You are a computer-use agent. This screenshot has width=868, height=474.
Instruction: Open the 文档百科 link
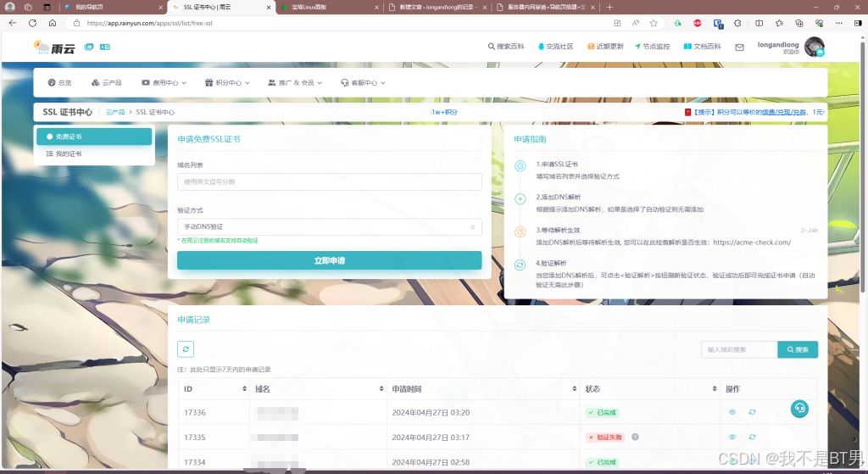(702, 47)
